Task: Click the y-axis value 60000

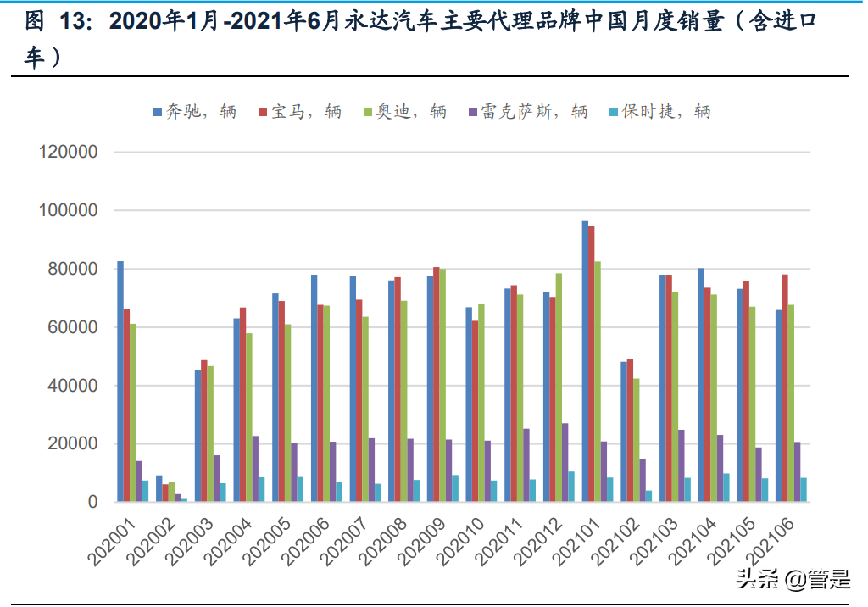Action: coord(73,327)
